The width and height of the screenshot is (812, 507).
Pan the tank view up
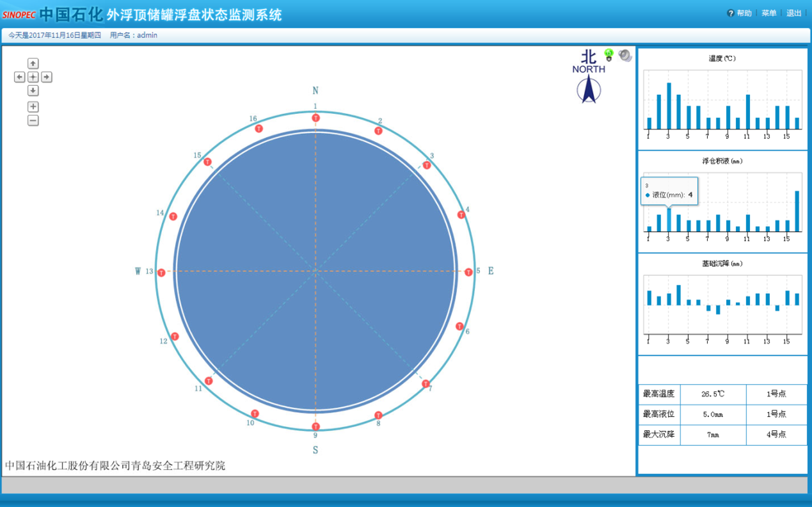click(33, 63)
